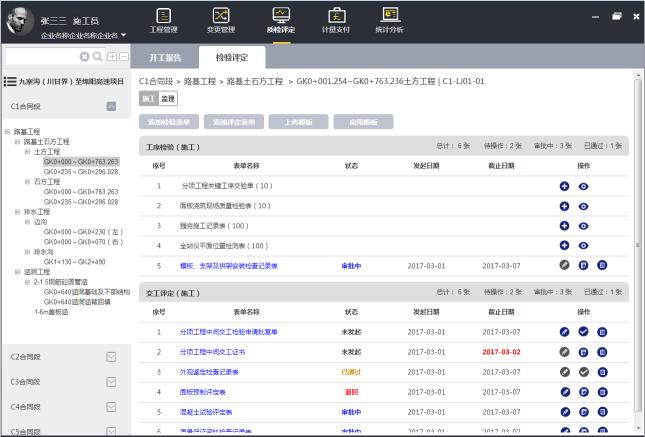Select GK0+235~GK0+296.028 under 土方工程

(81, 172)
